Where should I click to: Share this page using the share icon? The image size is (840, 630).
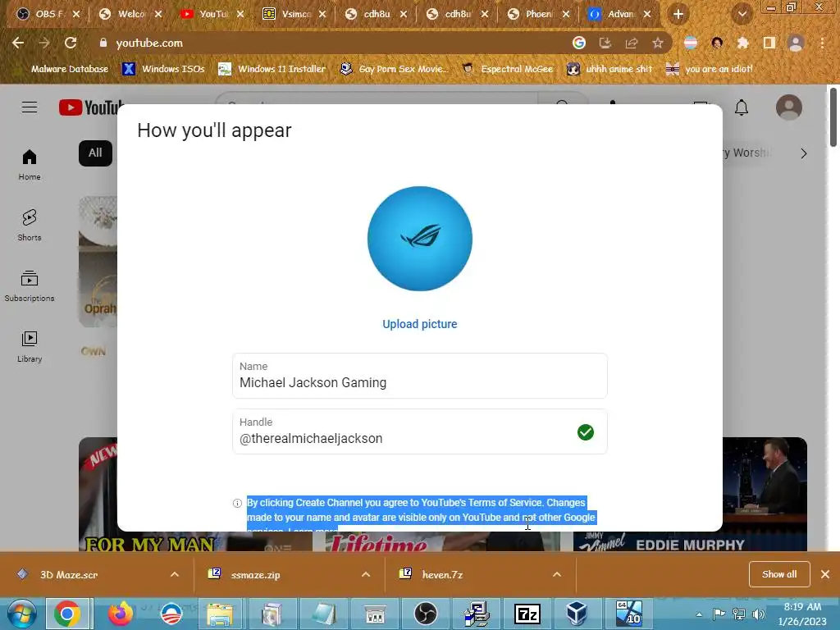(632, 43)
